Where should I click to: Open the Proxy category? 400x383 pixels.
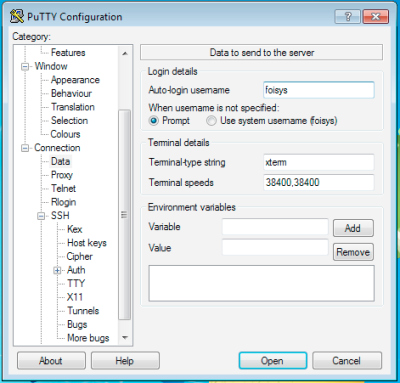62,175
